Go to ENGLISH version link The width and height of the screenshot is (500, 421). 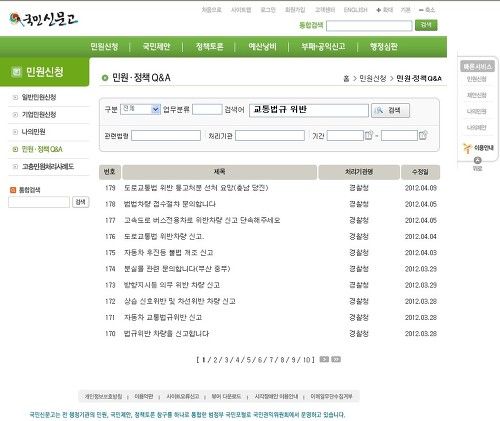pyautogui.click(x=355, y=10)
